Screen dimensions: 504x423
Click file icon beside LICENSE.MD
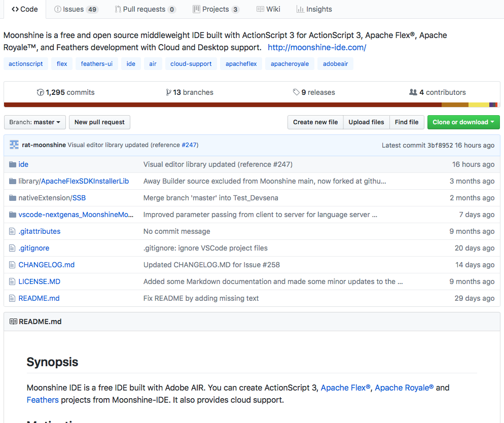[x=12, y=281]
